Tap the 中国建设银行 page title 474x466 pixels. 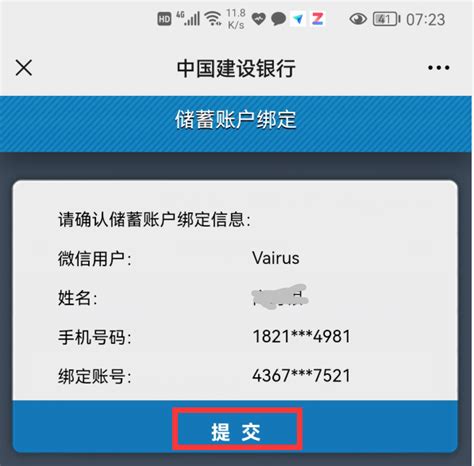click(x=236, y=68)
